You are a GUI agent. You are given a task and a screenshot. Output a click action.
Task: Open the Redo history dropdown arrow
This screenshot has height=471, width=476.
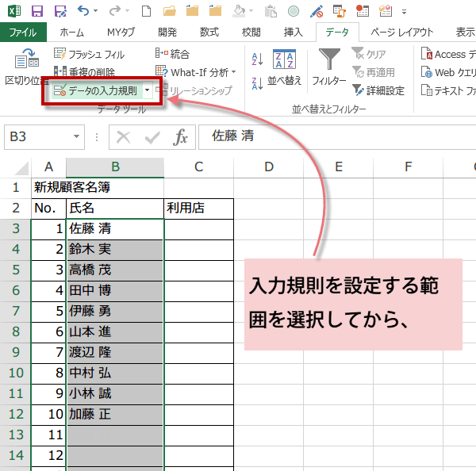128,11
